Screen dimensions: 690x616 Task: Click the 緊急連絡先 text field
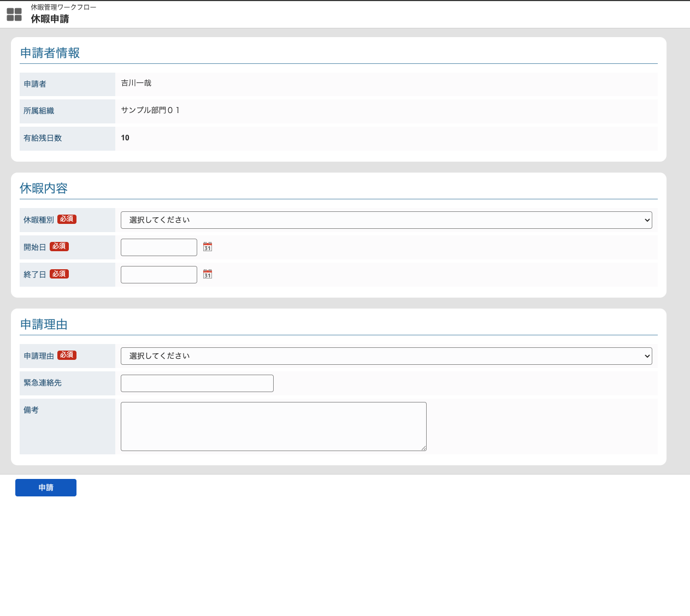click(x=197, y=383)
